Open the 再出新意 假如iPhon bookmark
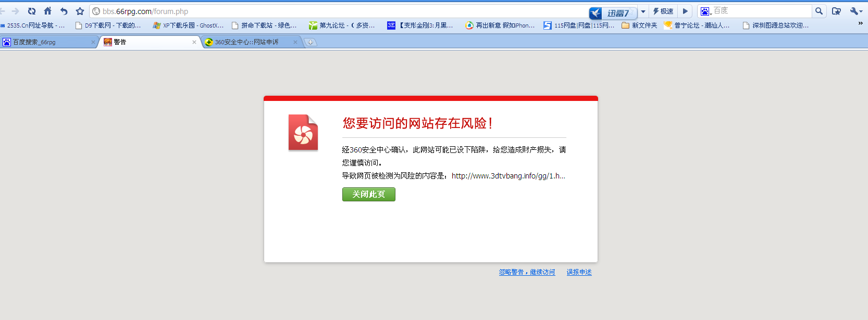The image size is (868, 320). tap(500, 25)
